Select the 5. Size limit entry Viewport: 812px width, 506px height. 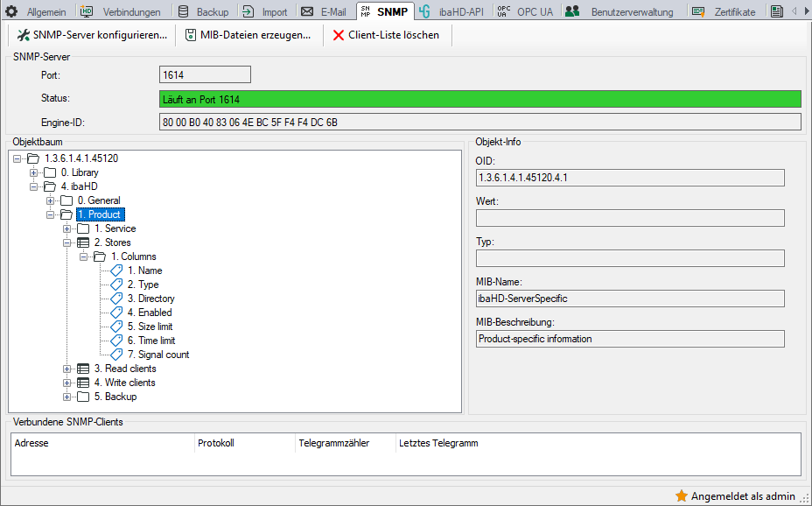click(150, 327)
